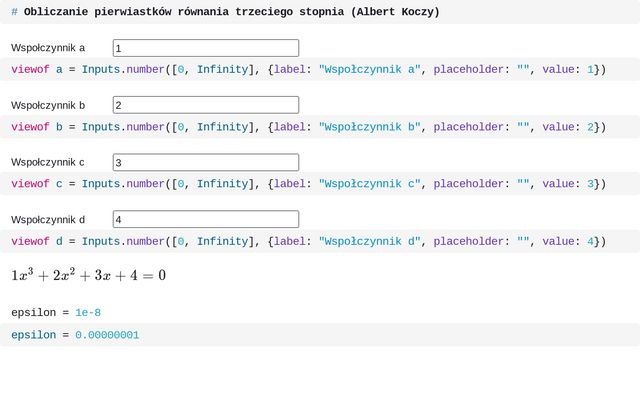Click the "Współczynnik a" label text
The width and height of the screenshot is (640, 400).
(x=48, y=48)
